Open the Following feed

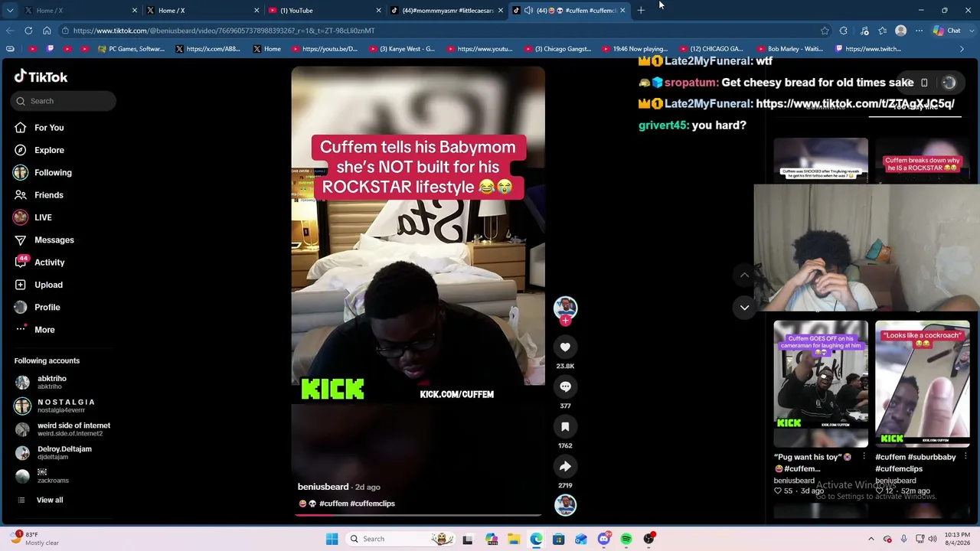[x=53, y=173]
